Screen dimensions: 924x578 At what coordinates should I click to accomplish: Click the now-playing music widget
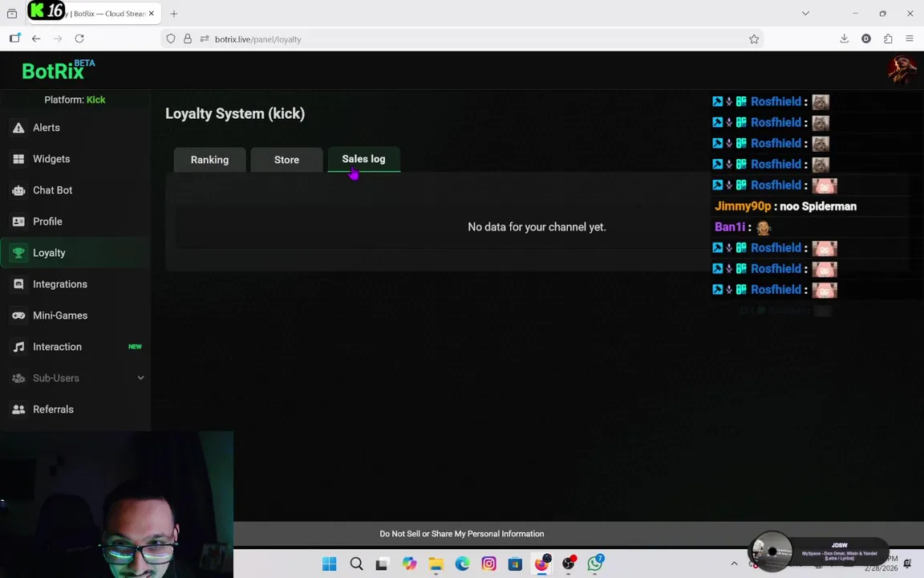click(818, 552)
